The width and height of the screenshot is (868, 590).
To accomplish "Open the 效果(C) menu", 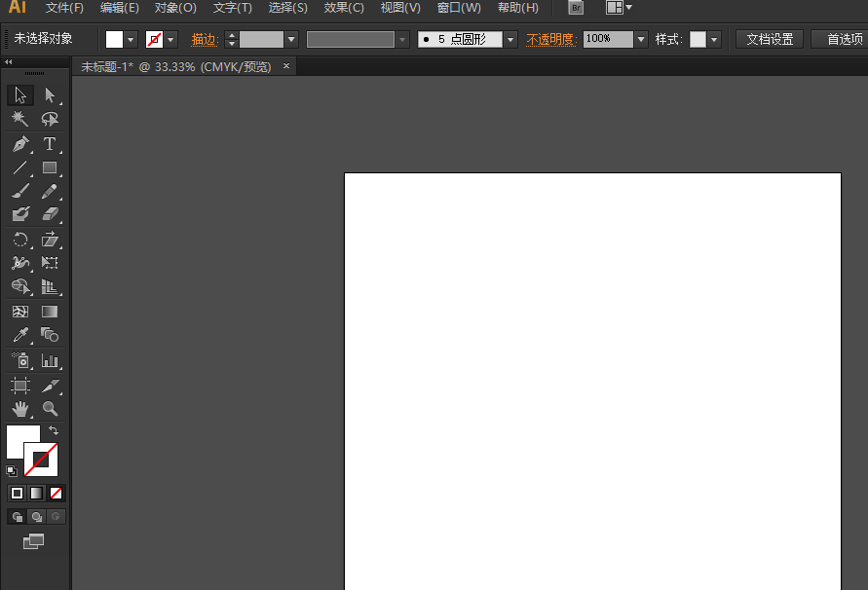I will point(344,8).
